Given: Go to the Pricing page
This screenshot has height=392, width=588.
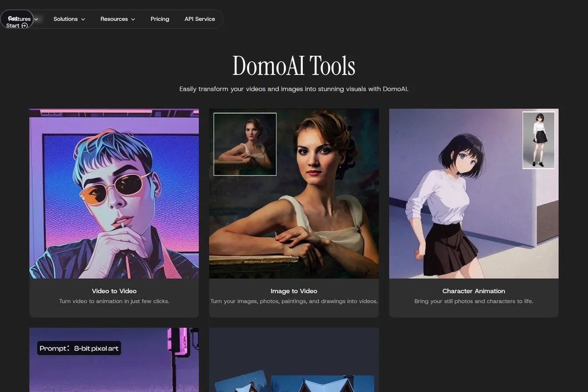Looking at the screenshot, I should [x=160, y=19].
